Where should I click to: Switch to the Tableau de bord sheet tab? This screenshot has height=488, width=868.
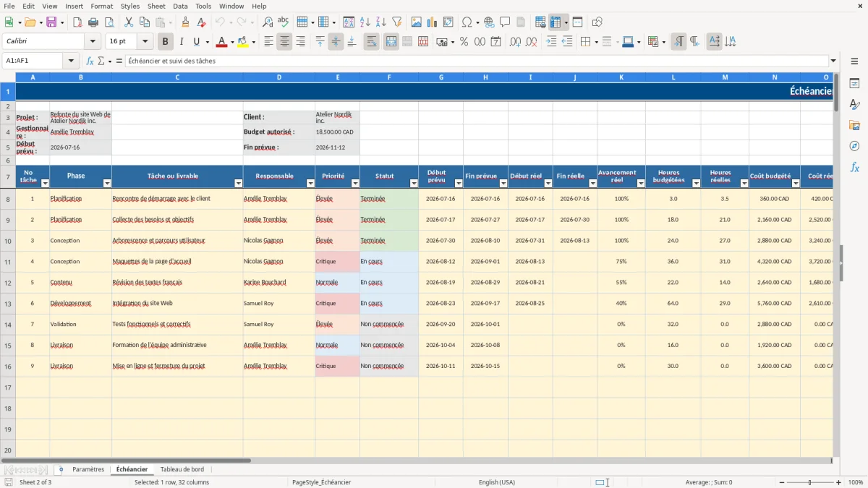pyautogui.click(x=182, y=469)
